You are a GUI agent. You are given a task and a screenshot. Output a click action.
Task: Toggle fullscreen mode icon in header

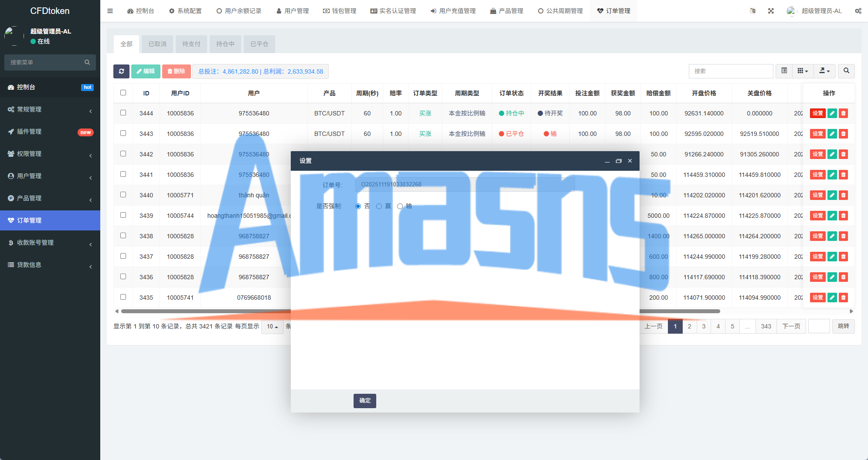click(771, 11)
